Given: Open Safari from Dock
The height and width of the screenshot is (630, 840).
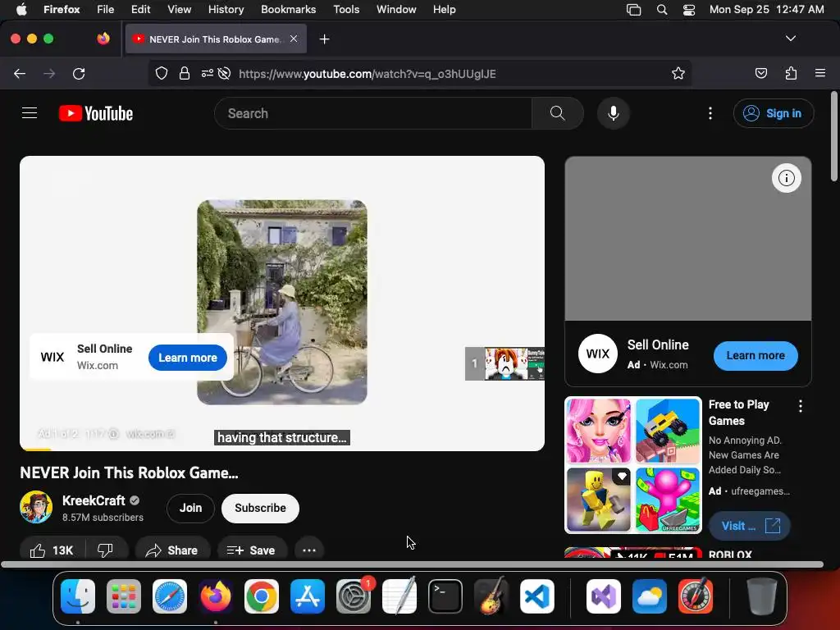Looking at the screenshot, I should (x=170, y=596).
